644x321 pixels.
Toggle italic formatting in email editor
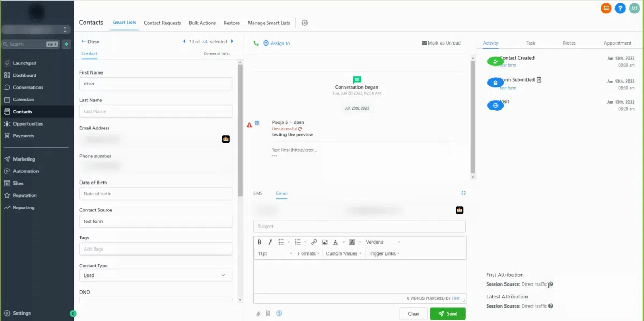(x=270, y=242)
